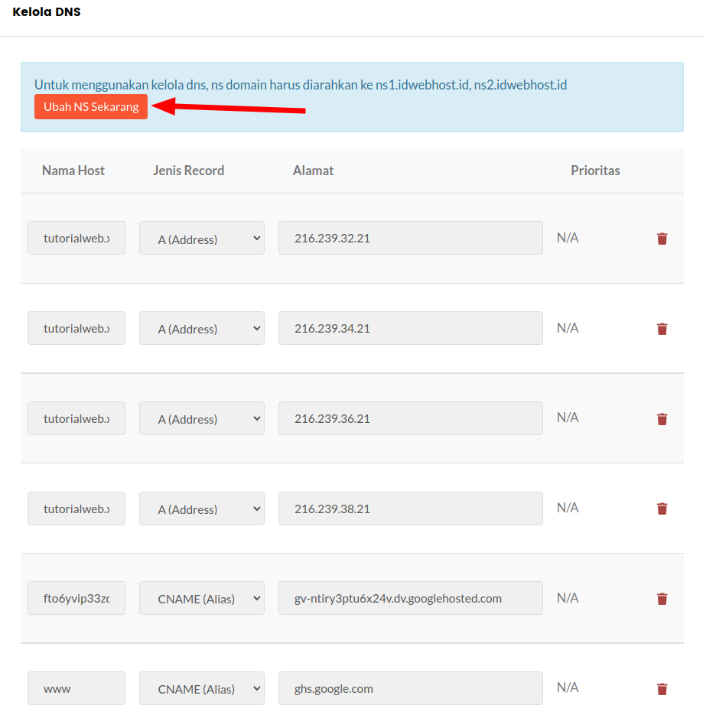Viewport: 703px width, 728px height.
Task: Click the Prioritas column header
Action: coord(595,171)
